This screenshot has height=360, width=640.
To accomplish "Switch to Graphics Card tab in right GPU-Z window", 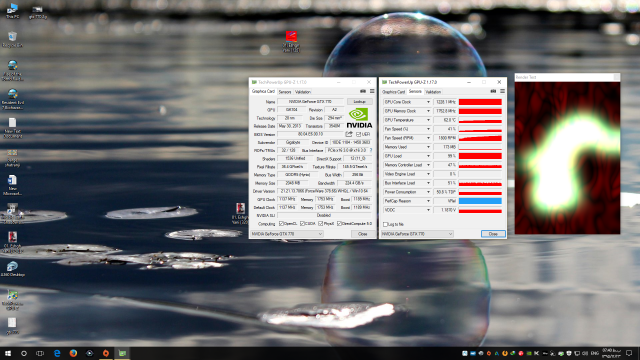I will point(394,92).
